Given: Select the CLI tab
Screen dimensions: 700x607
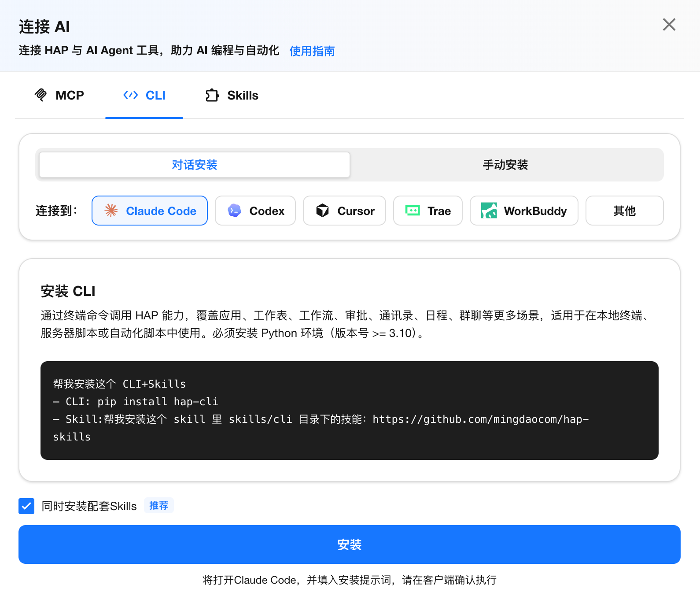Looking at the screenshot, I should point(144,95).
